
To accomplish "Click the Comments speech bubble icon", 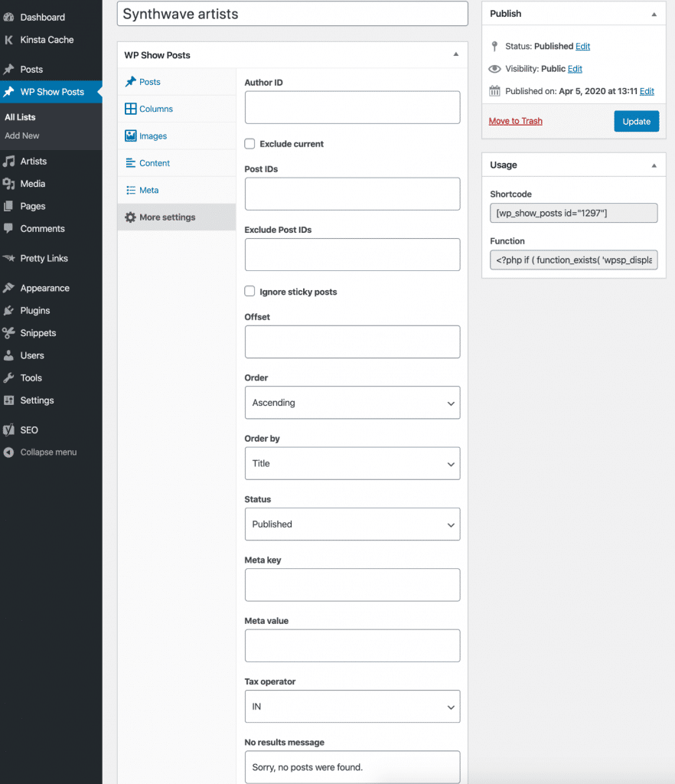I will tap(8, 228).
